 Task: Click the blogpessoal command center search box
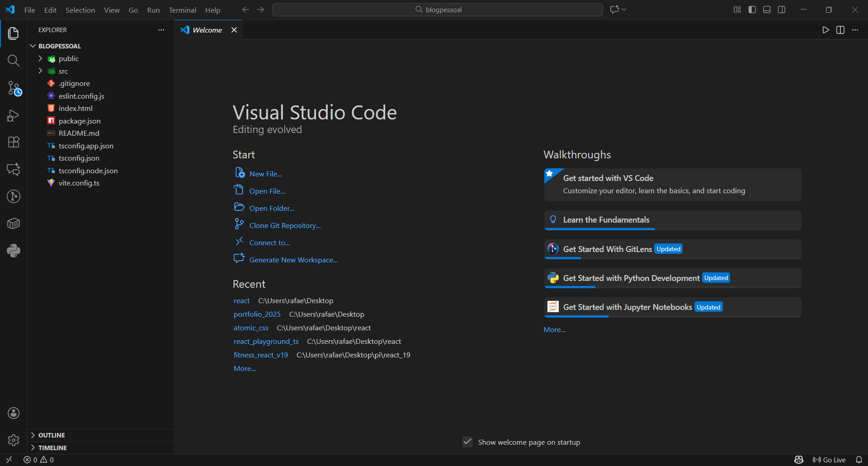pyautogui.click(x=438, y=10)
